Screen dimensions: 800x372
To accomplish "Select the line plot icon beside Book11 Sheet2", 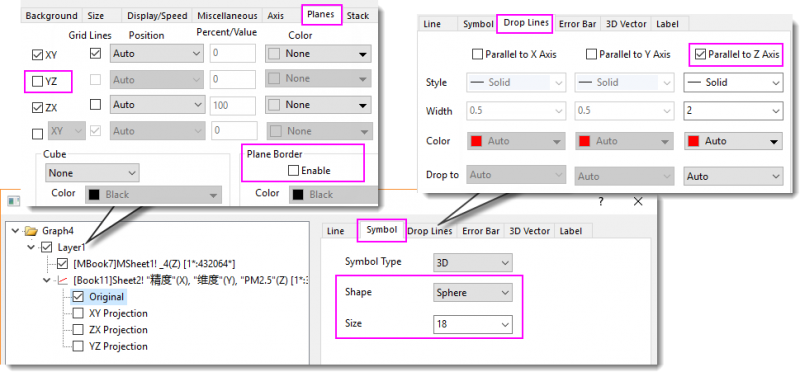I will tap(63, 280).
